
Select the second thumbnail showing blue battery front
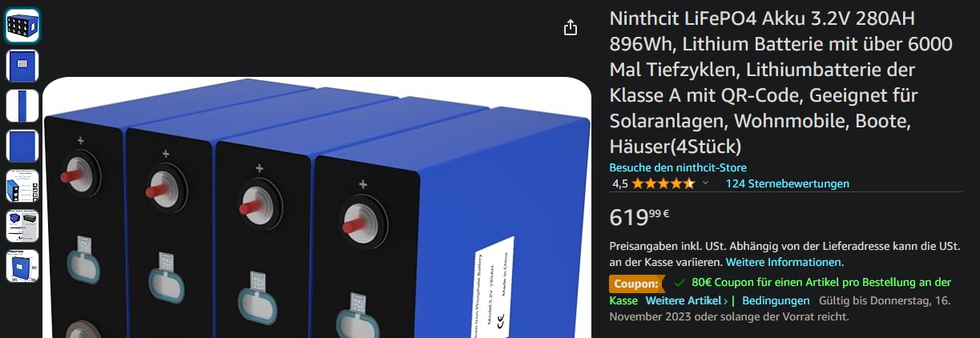22,66
